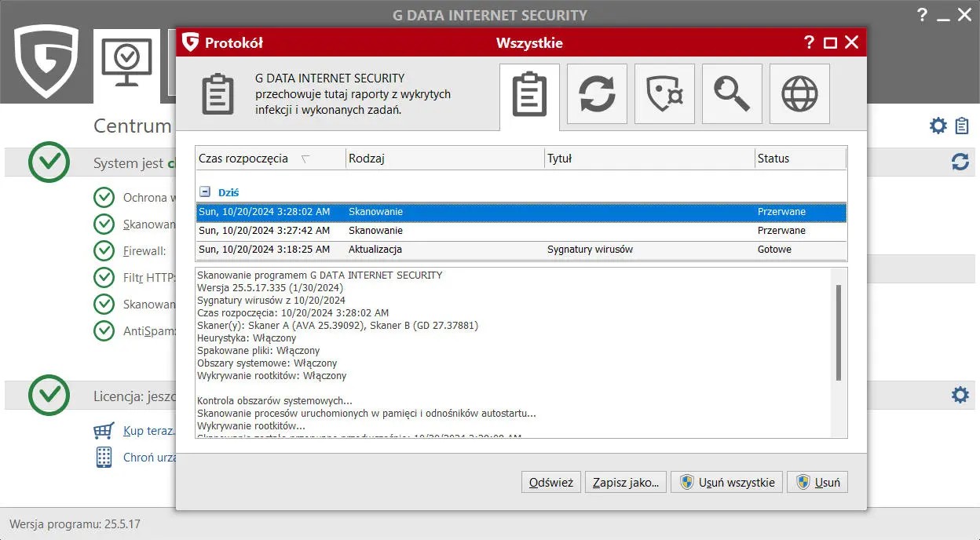The height and width of the screenshot is (540, 980).
Task: Open the Protokół dialog help question mark
Action: tap(809, 43)
